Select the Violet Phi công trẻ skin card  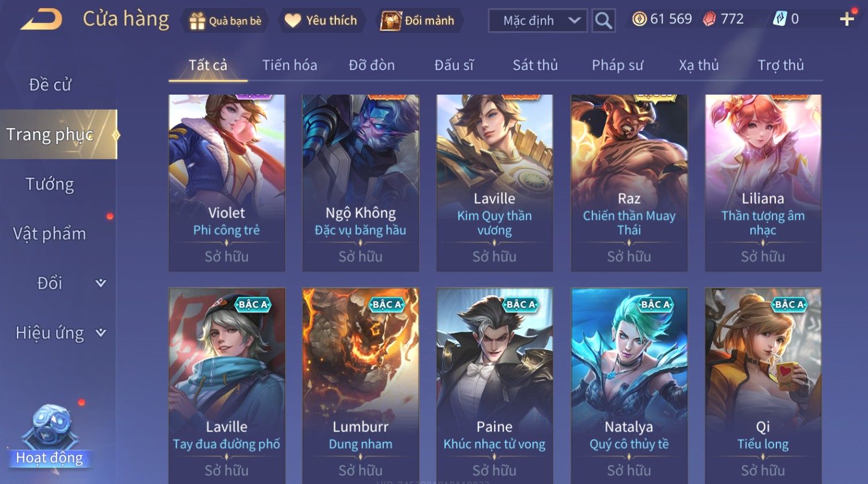pyautogui.click(x=227, y=183)
